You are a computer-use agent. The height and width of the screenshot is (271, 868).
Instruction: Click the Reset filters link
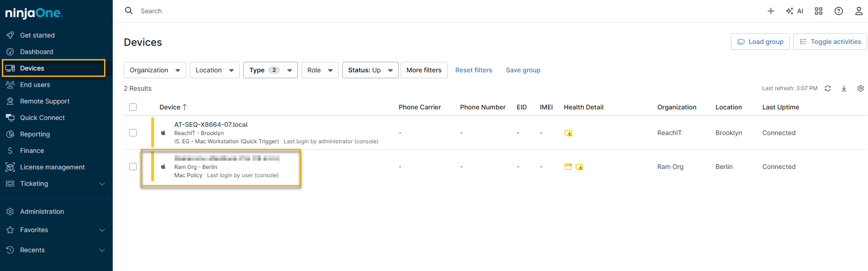473,70
